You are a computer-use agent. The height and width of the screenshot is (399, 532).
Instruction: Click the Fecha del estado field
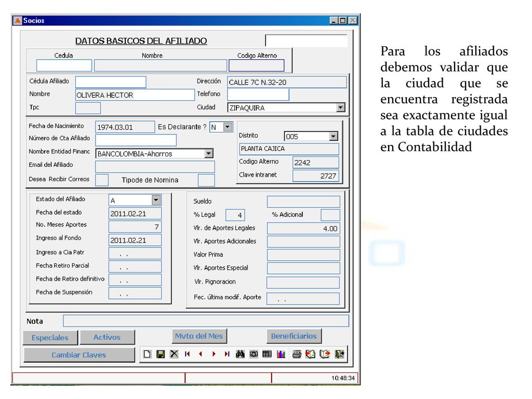tap(135, 214)
